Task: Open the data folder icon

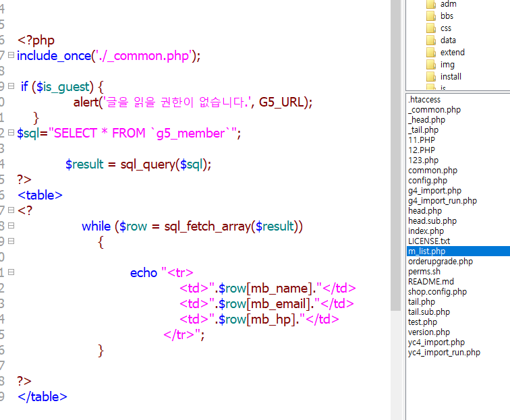Action: [x=432, y=40]
